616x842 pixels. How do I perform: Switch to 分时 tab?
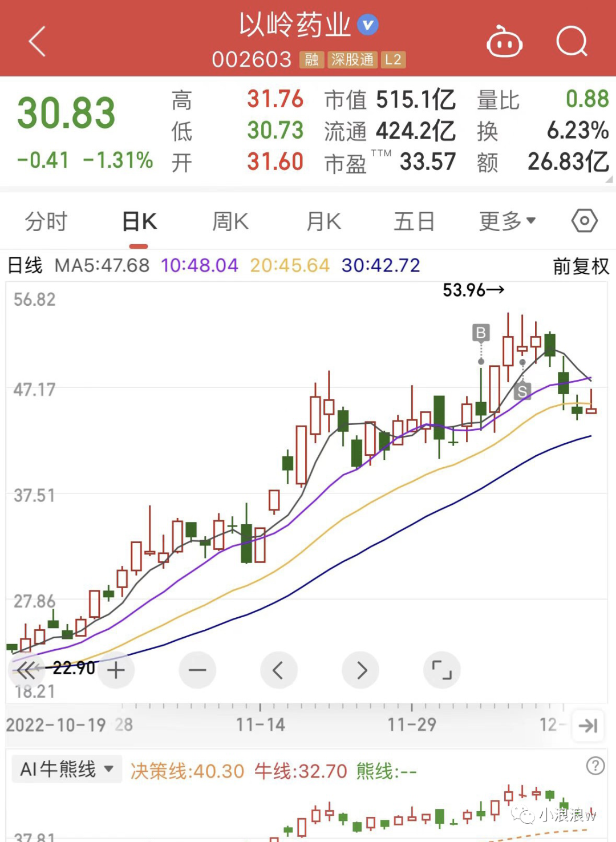pos(46,221)
